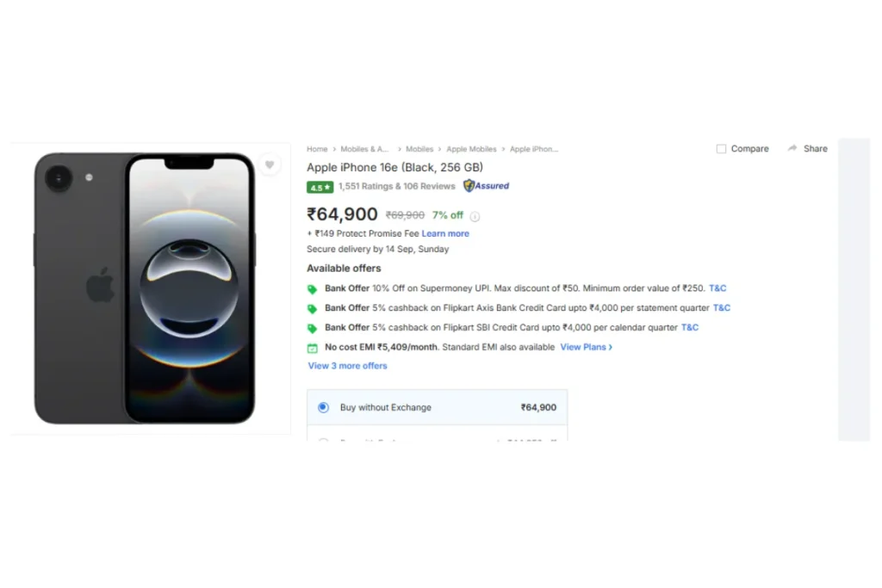This screenshot has height=588, width=882.
Task: Click the black iPhone 16e product image
Action: click(x=145, y=288)
